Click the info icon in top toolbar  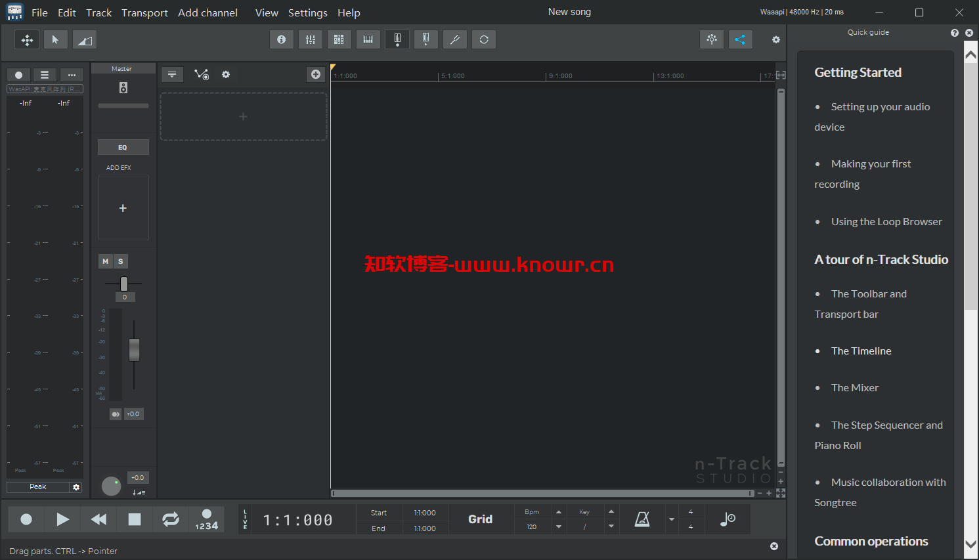(x=282, y=39)
